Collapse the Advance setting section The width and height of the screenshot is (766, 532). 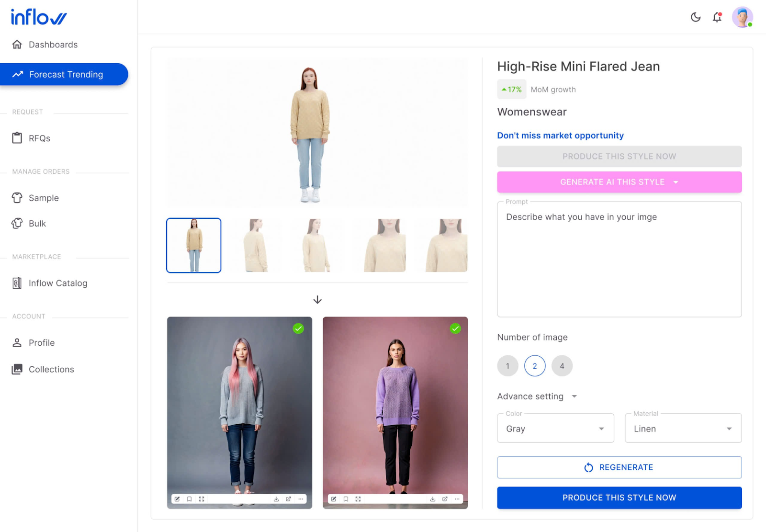[537, 396]
